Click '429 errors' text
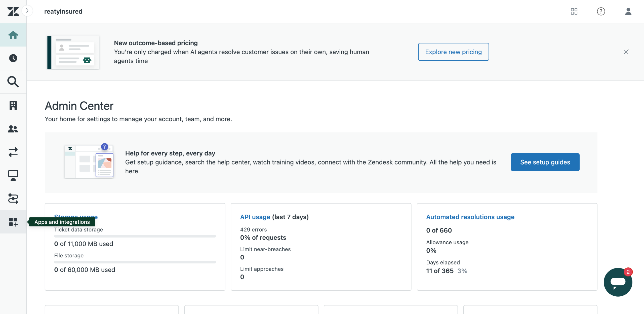Screen dimensions: 644x314 [253, 229]
